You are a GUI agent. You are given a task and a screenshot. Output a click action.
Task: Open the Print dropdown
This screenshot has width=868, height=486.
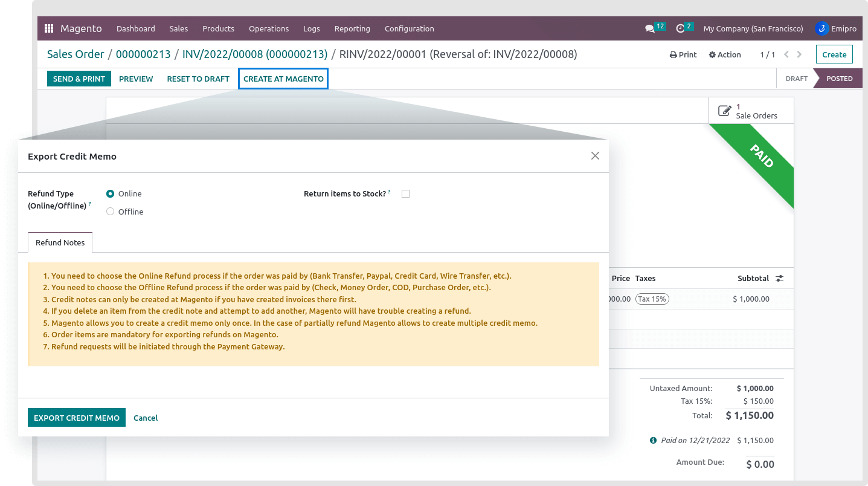click(683, 54)
